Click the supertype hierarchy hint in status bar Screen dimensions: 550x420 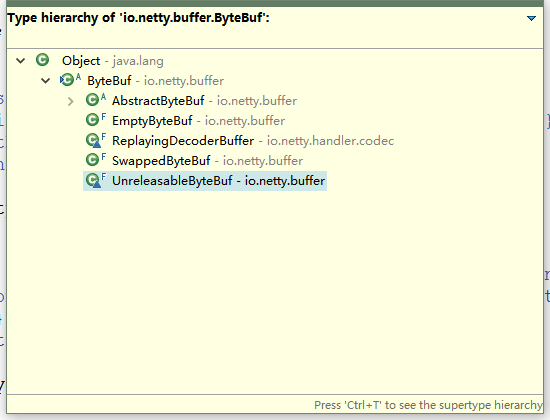coord(428,405)
